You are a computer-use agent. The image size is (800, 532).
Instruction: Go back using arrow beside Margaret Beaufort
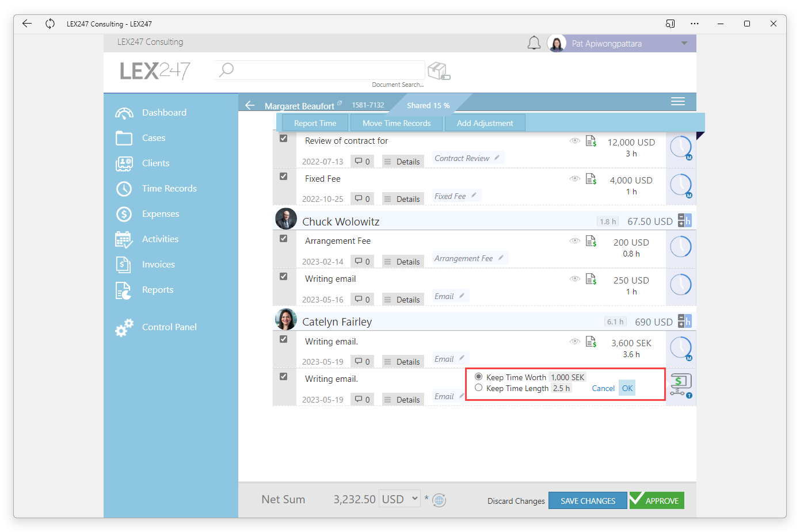tap(250, 105)
